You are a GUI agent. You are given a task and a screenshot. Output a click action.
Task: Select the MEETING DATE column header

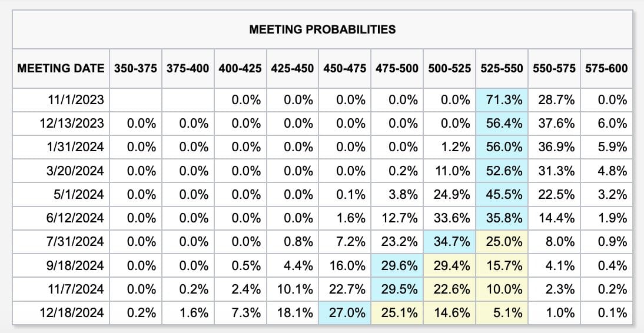point(61,68)
